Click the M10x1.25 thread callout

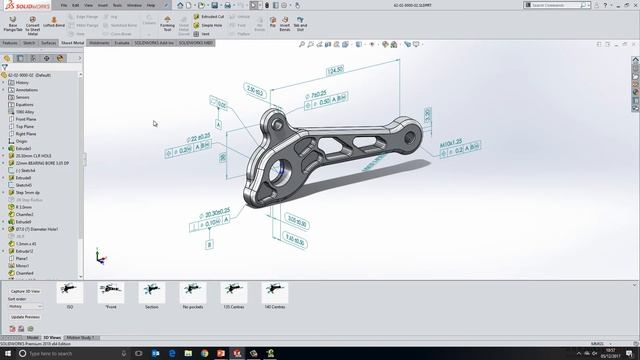point(451,143)
